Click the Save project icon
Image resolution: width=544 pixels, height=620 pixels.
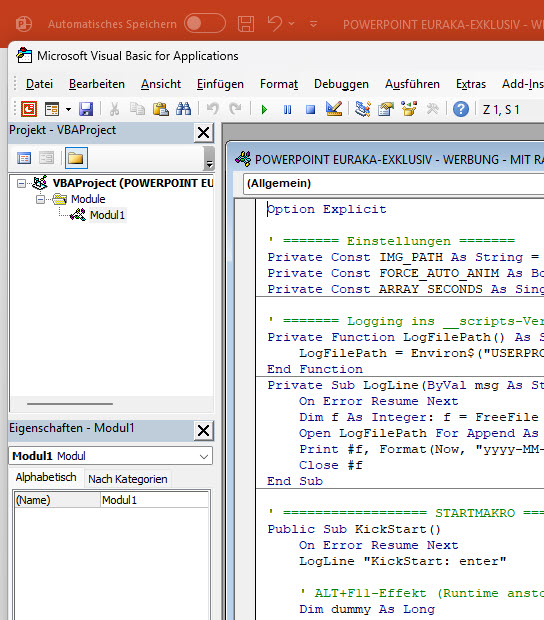(86, 109)
